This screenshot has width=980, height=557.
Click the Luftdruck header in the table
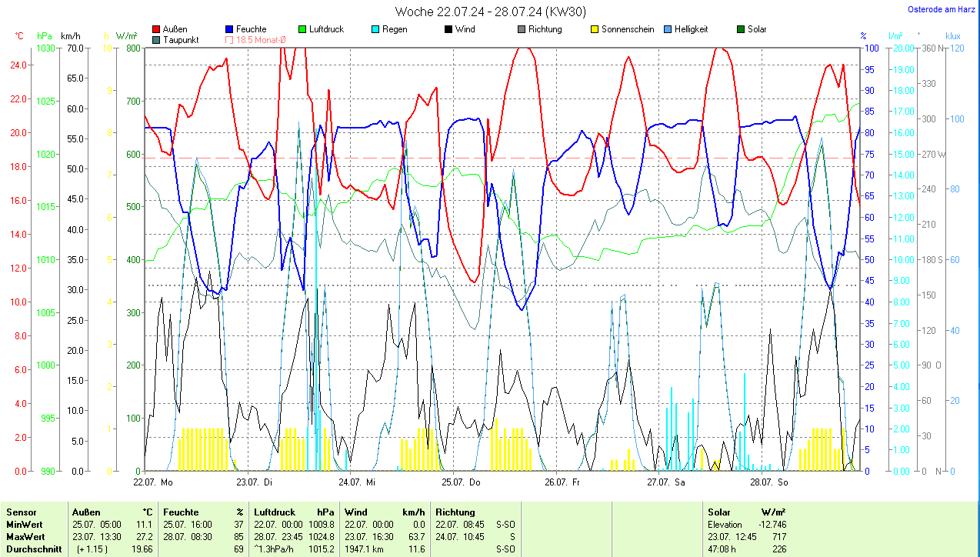point(275,512)
